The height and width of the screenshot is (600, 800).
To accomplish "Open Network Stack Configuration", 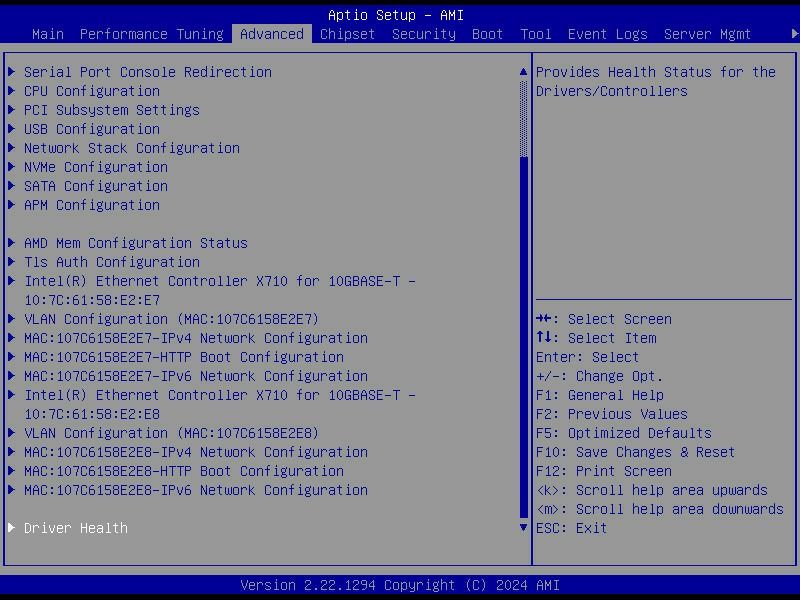I will coord(132,148).
